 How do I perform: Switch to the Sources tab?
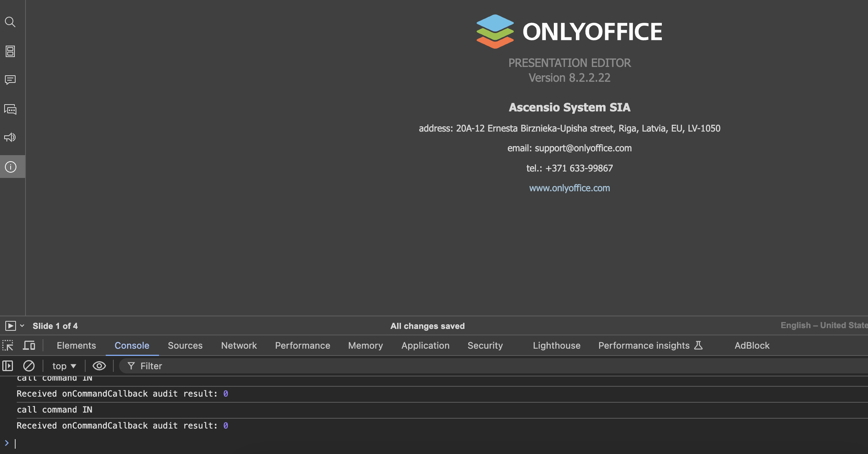[x=185, y=345]
